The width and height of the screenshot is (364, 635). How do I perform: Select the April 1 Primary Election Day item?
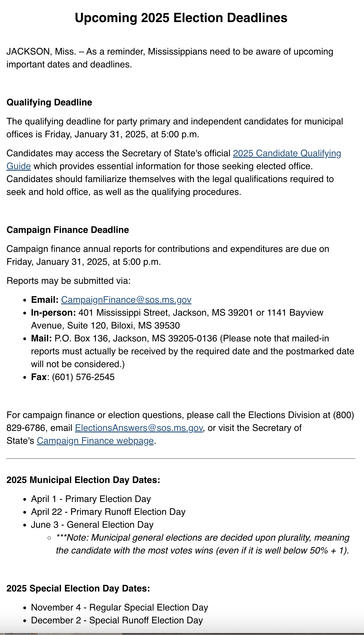(91, 499)
